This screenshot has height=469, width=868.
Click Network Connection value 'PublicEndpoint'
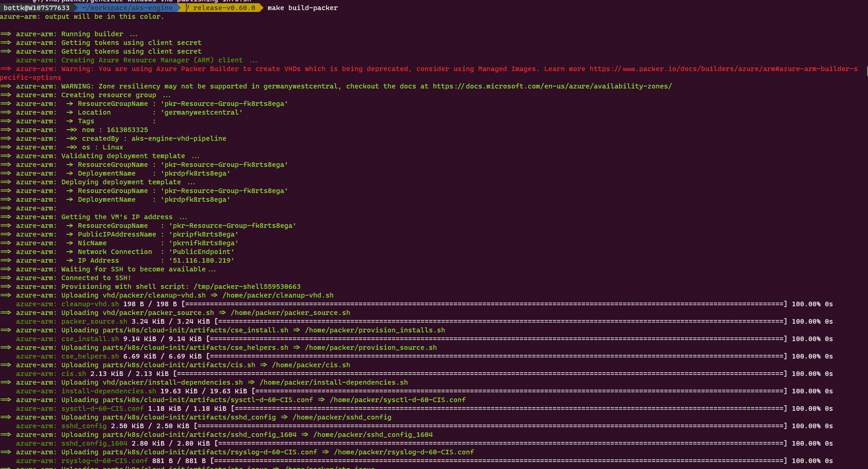[x=202, y=252]
